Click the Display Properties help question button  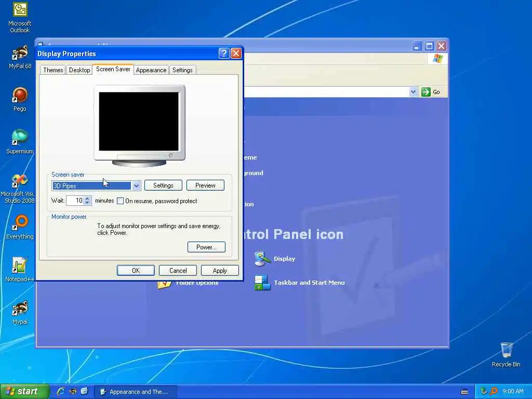(224, 54)
